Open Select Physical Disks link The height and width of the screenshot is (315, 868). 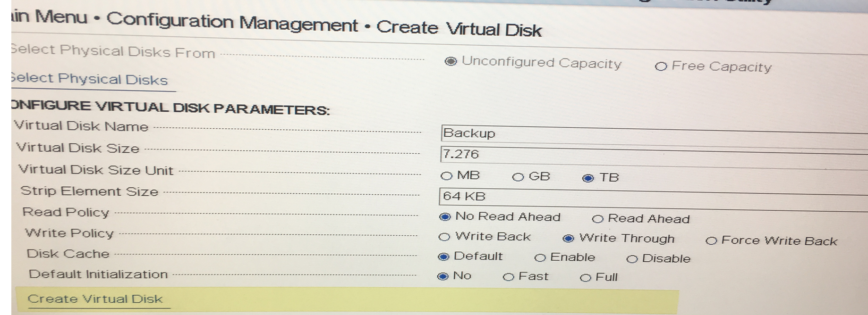[x=90, y=79]
